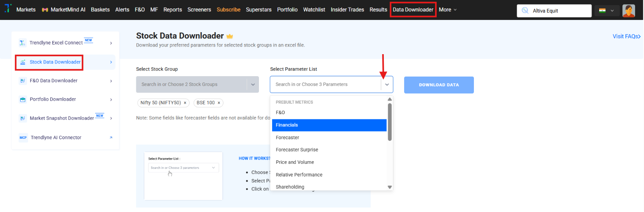Remove the Nifty 50 (NIFTY50) tag
This screenshot has height=212, width=644.
[185, 103]
